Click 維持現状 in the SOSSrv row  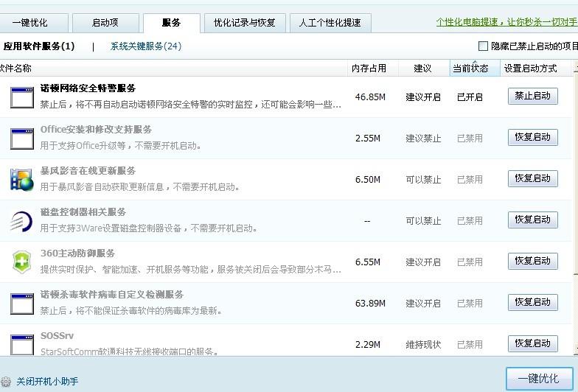coord(423,345)
